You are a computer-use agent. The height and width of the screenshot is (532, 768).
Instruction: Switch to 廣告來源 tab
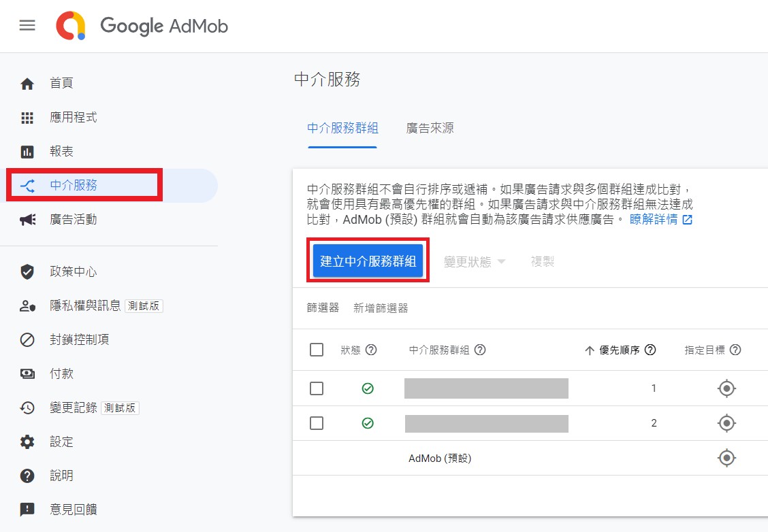point(430,128)
